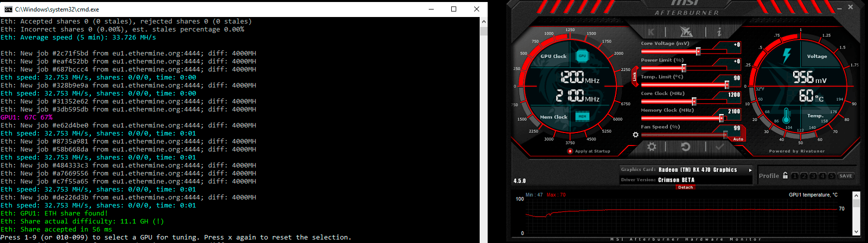Screen dimensions: 868x243
Task: Click the profile SAVE button
Action: point(846,176)
